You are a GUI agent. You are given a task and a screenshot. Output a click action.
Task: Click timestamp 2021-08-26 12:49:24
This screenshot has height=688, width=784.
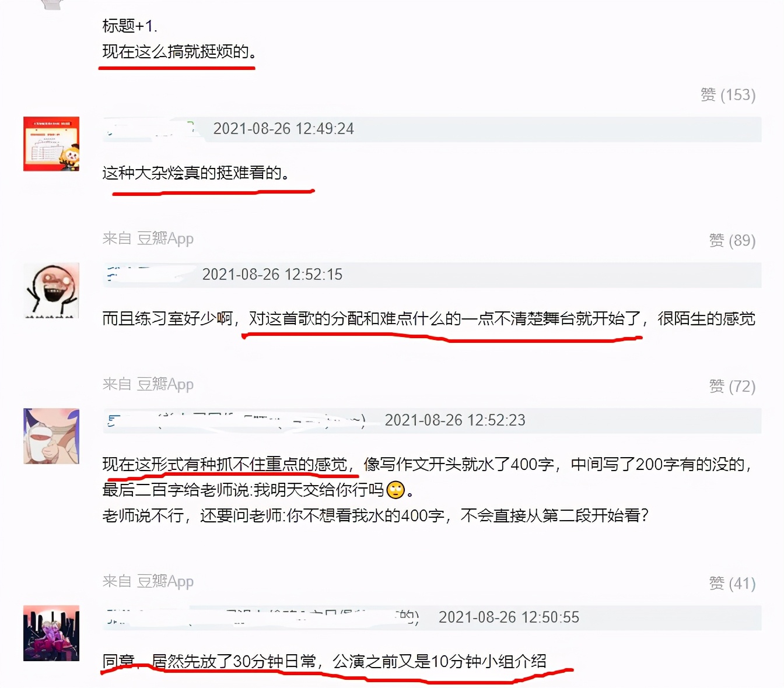pyautogui.click(x=283, y=129)
